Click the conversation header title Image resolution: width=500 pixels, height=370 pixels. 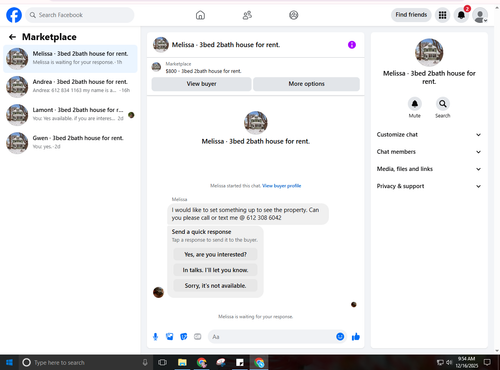tap(226, 45)
